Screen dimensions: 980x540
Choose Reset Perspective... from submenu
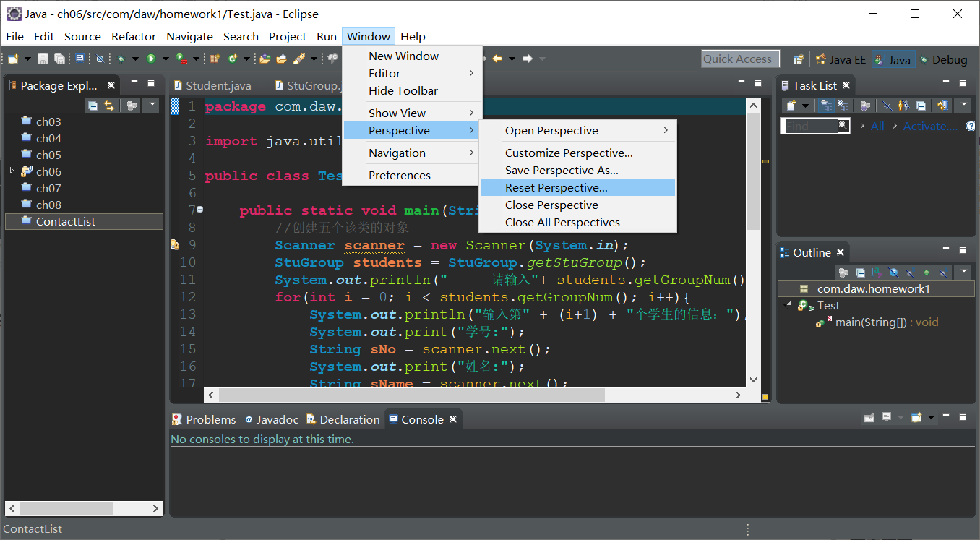pos(577,188)
